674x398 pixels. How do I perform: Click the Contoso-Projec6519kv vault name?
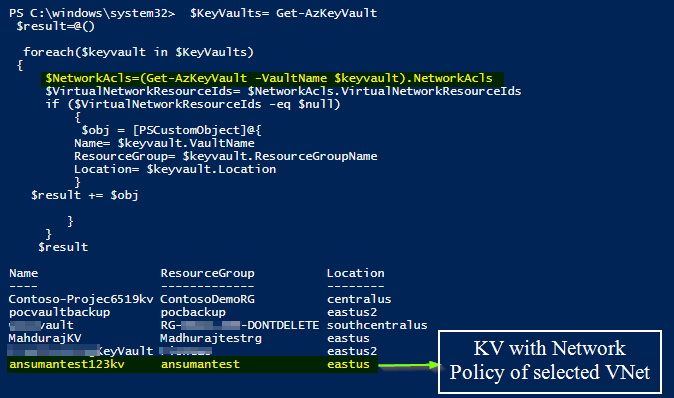[81, 299]
